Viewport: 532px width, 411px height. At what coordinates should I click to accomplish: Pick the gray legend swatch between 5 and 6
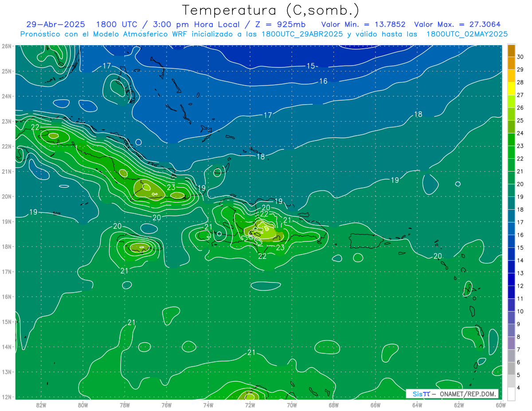click(x=511, y=369)
